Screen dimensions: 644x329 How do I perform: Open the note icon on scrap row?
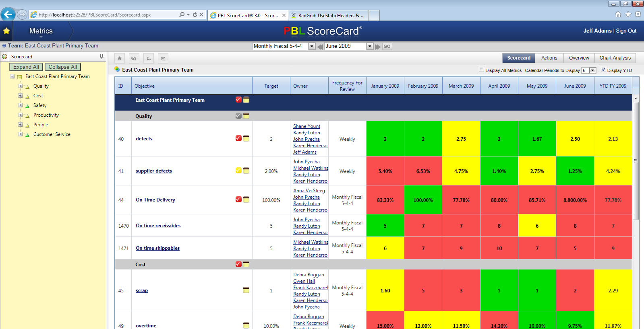pos(246,290)
